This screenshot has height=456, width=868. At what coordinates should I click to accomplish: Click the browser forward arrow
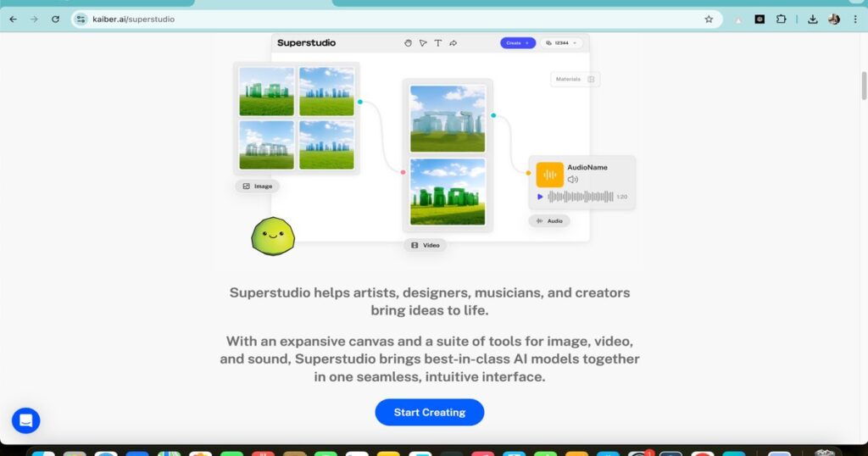[34, 19]
